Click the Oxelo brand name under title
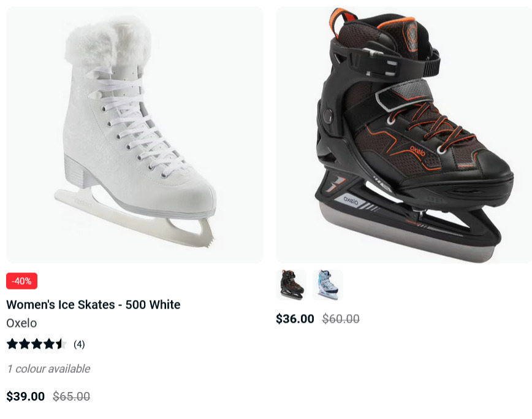Screen dimensions: 532x419 21,323
